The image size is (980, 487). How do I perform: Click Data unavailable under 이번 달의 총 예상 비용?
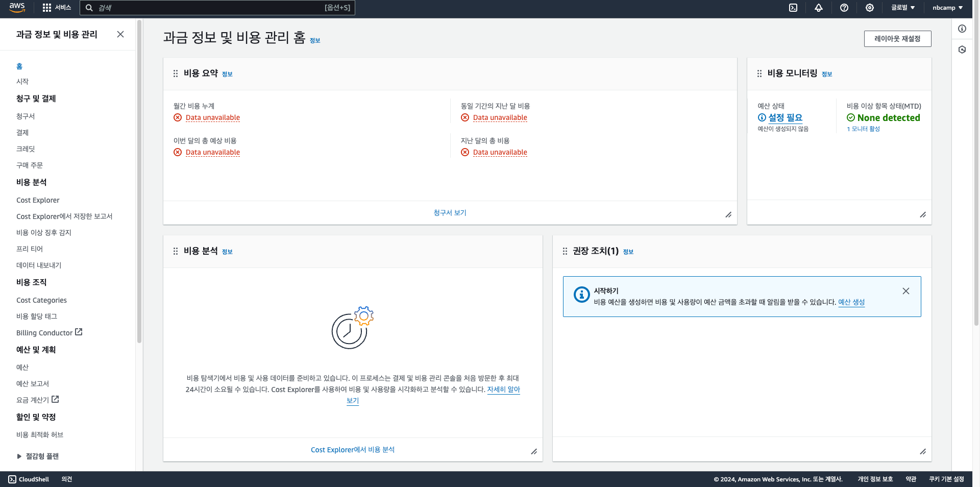coord(213,152)
